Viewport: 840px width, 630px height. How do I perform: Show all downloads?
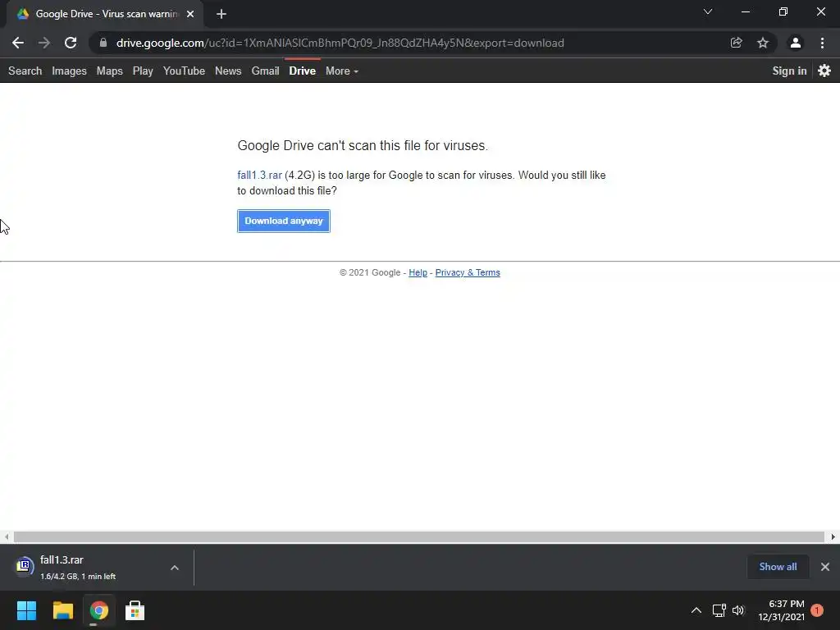coord(778,567)
